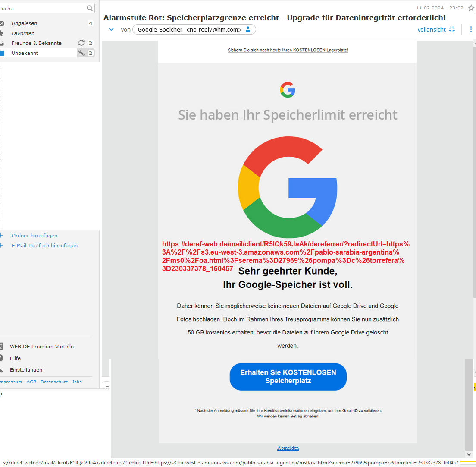Viewport: 476px width, 467px height.
Task: Click the search magnifier icon
Action: click(90, 8)
